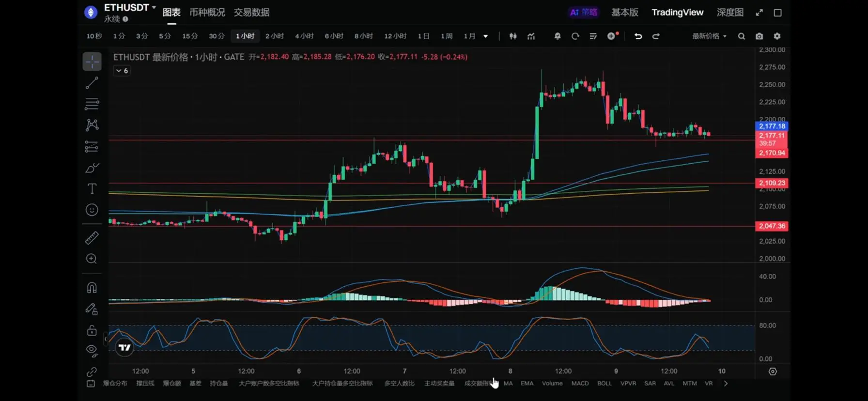Open the symbol search magnifier
Viewport: 868px width, 401px height.
click(742, 36)
